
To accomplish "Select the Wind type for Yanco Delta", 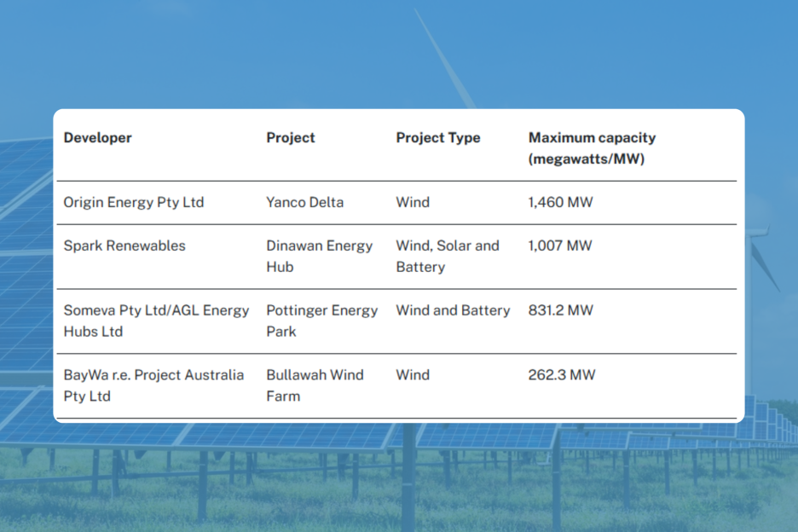I will click(413, 202).
